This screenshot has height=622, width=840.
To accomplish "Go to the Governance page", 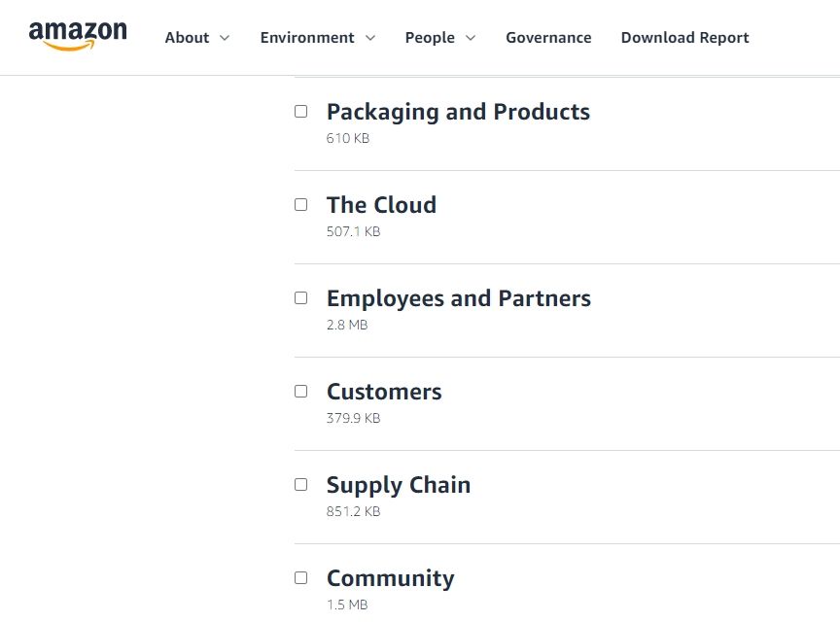I will [548, 38].
